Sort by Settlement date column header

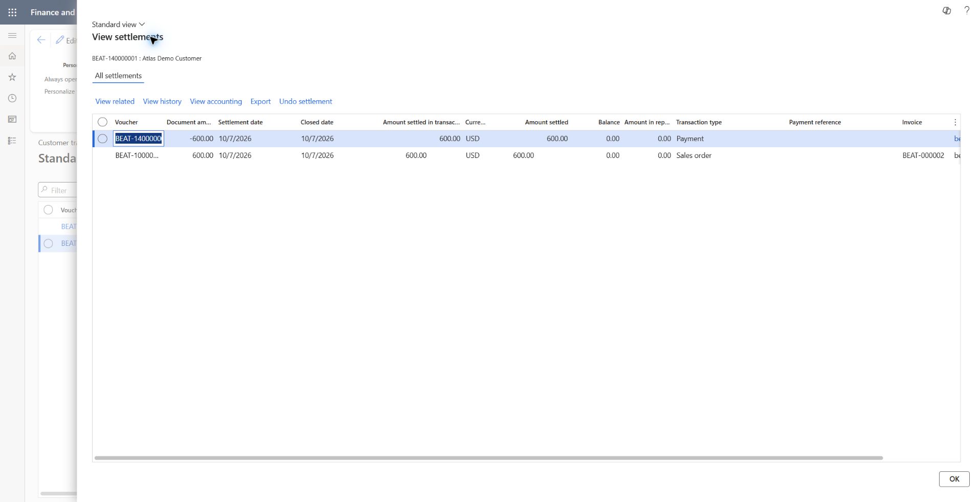pos(240,122)
